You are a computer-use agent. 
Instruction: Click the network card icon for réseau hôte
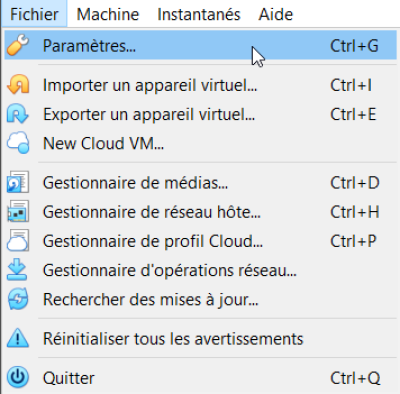(x=18, y=211)
